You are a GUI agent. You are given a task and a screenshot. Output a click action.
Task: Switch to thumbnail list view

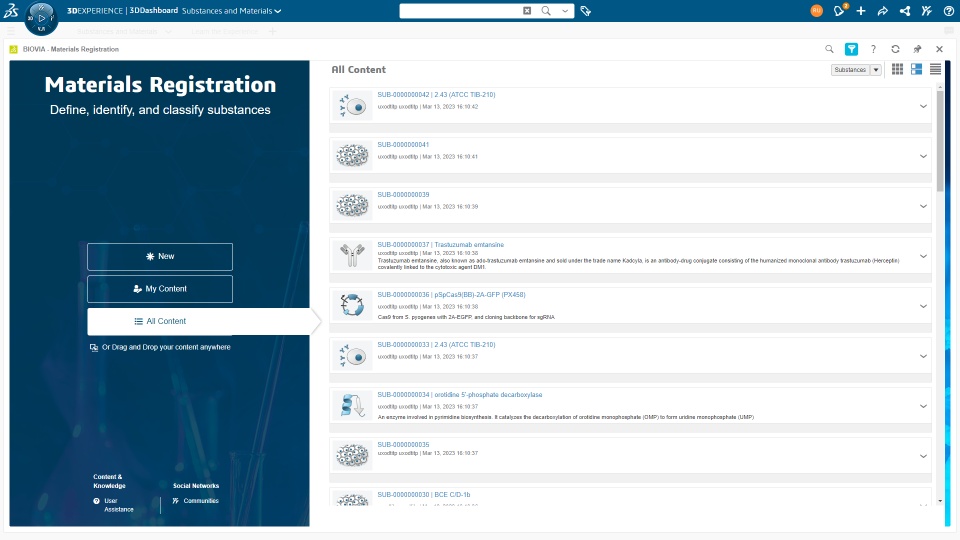916,69
